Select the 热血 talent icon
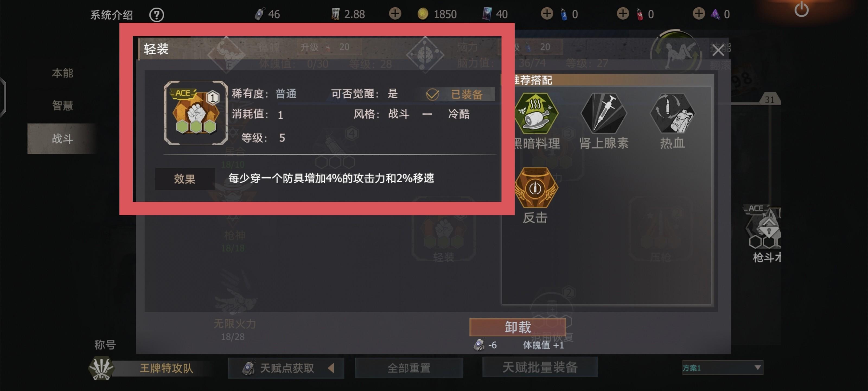This screenshot has width=868, height=391. (672, 113)
